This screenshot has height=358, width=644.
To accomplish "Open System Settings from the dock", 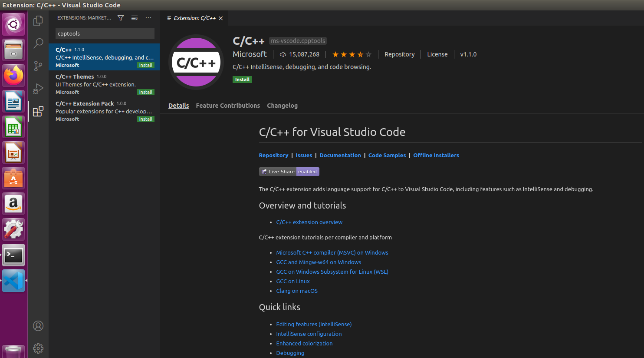I will 13,229.
